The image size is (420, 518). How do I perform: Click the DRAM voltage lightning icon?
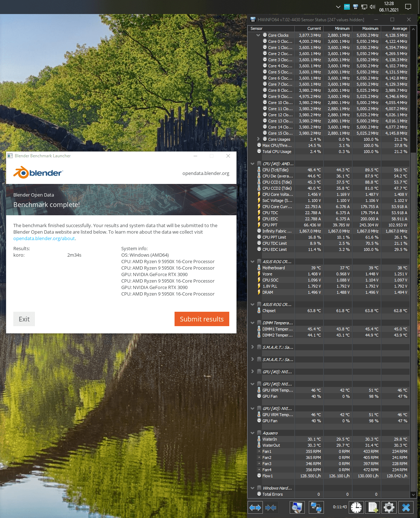coord(259,292)
